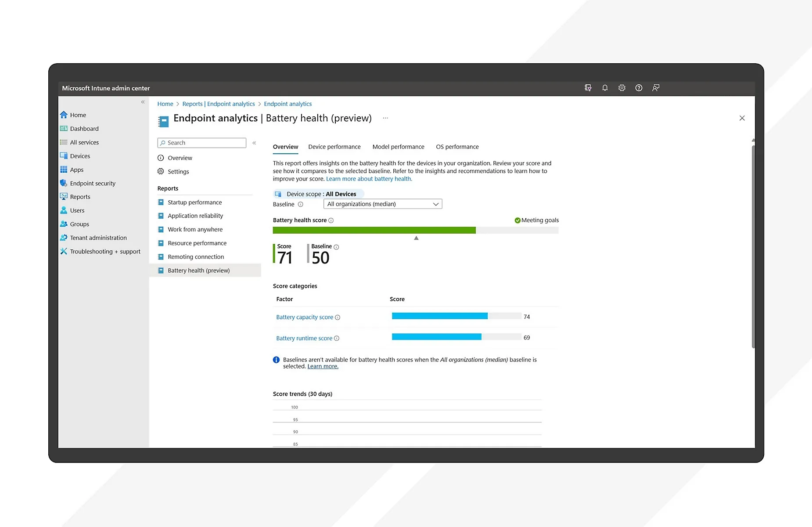Click the Battery capacity score blue bar
This screenshot has height=527, width=812.
[440, 316]
